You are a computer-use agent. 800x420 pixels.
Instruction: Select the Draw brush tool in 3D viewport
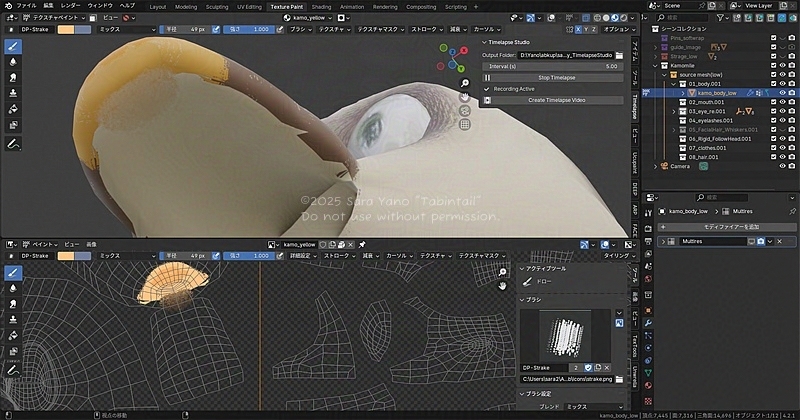[13, 46]
